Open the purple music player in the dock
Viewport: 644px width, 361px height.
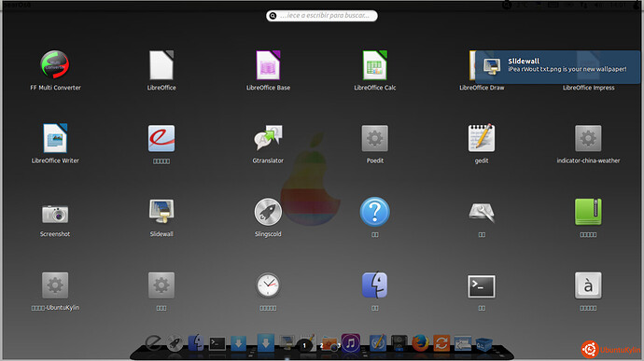[350, 343]
